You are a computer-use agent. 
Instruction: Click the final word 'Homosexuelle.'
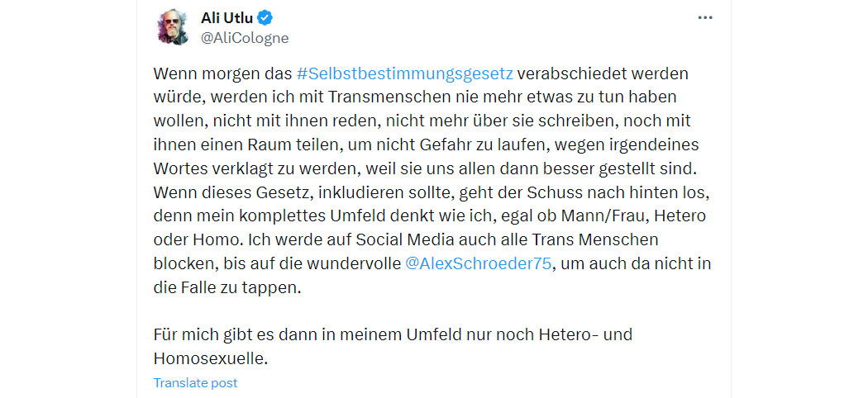[211, 358]
